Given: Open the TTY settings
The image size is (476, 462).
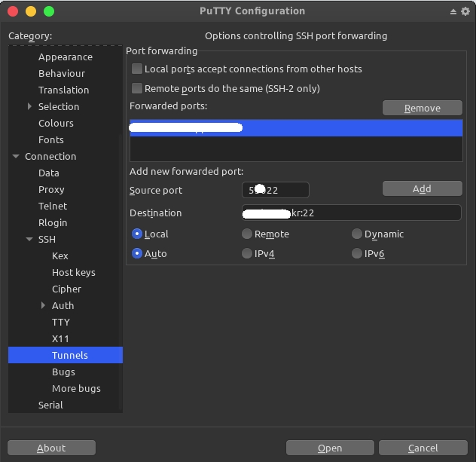Looking at the screenshot, I should coord(61,322).
